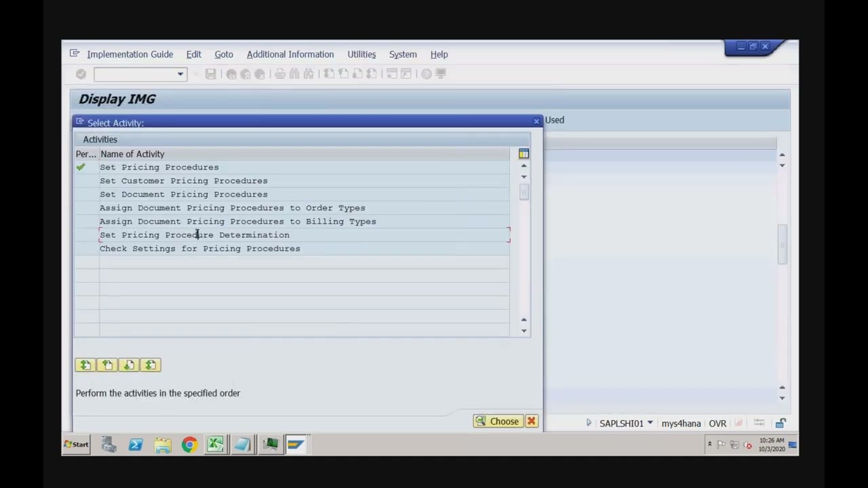
Task: Click the Cancel icon in the SAP toolbar
Action: click(x=260, y=74)
